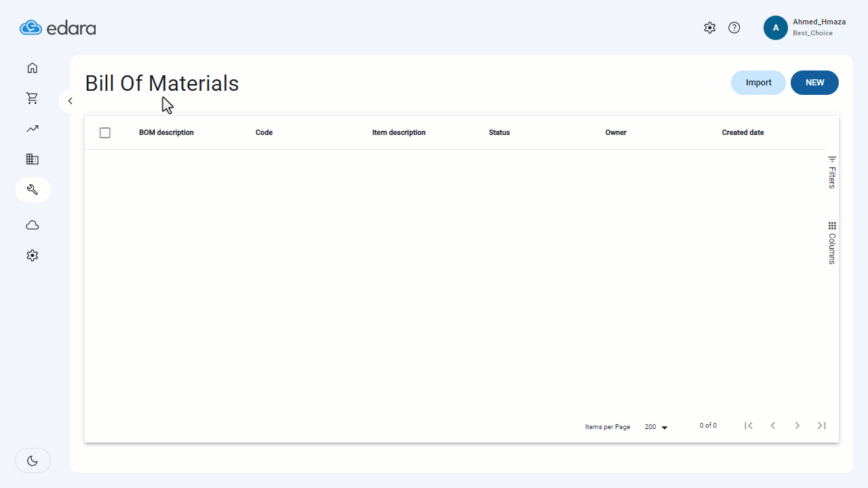Sort by Created date column
Viewport: 868px width, 488px height.
pyautogui.click(x=743, y=133)
